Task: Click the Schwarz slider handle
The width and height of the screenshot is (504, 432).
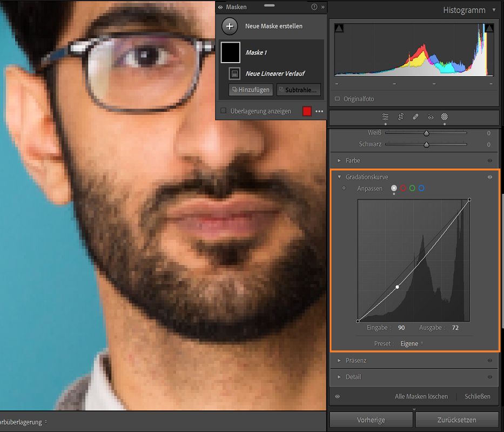Action: 426,145
